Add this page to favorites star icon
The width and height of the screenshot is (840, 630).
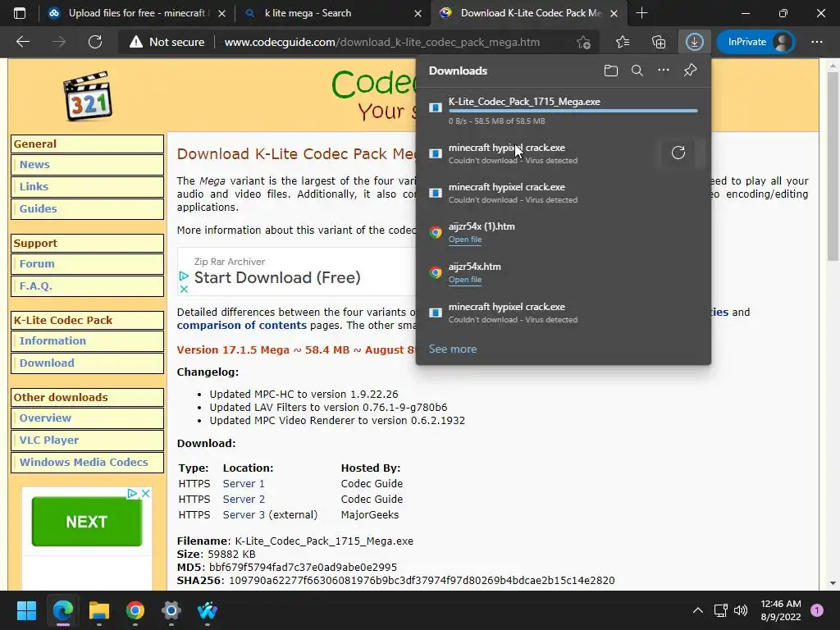pyautogui.click(x=583, y=42)
